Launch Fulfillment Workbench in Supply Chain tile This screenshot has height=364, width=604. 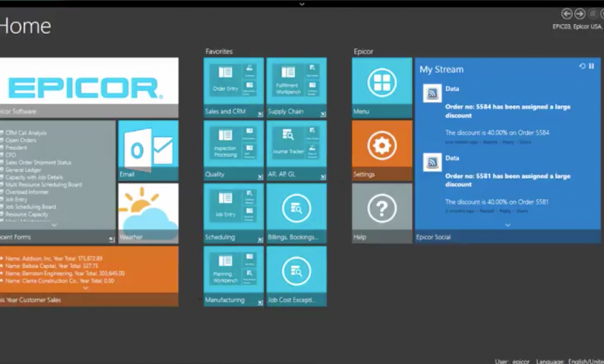click(288, 80)
